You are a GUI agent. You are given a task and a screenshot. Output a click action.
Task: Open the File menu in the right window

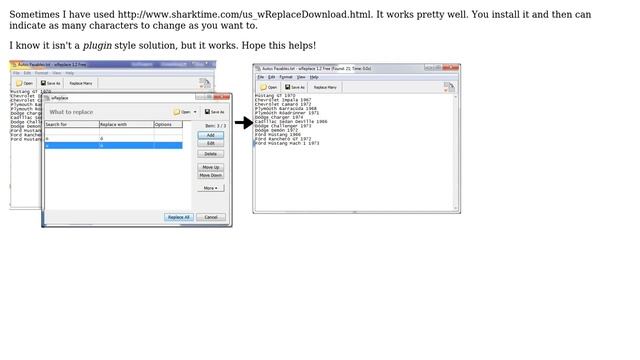tap(260, 77)
